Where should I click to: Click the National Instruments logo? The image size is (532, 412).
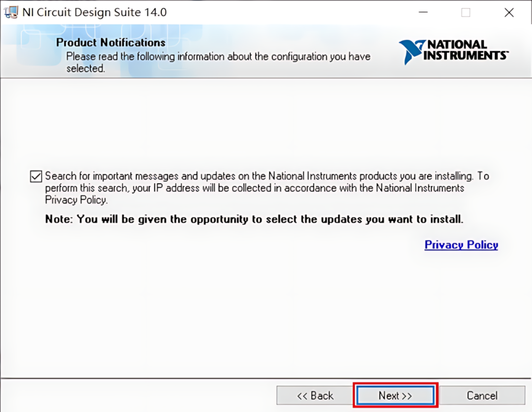[454, 52]
